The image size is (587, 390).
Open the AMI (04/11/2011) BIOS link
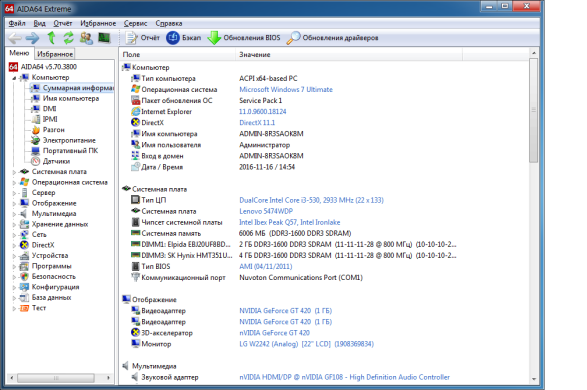[265, 266]
